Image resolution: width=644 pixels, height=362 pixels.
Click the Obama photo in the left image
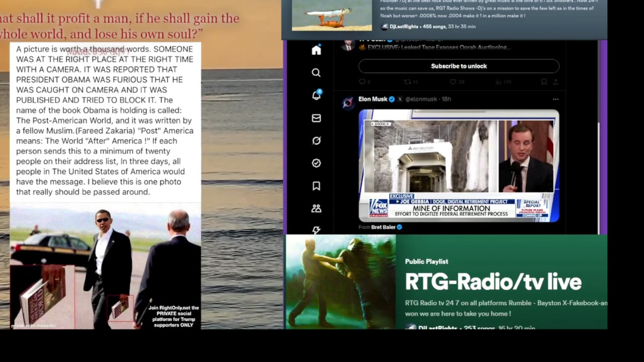[105, 266]
